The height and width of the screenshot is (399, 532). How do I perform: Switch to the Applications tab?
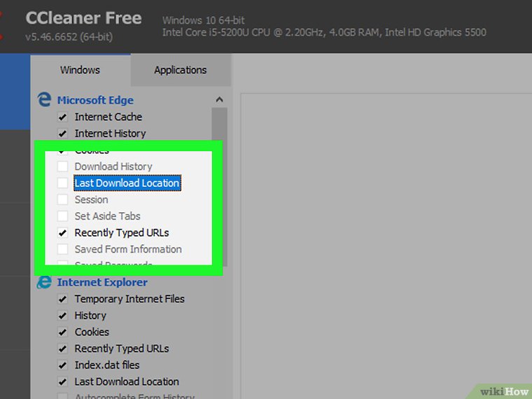(x=181, y=70)
